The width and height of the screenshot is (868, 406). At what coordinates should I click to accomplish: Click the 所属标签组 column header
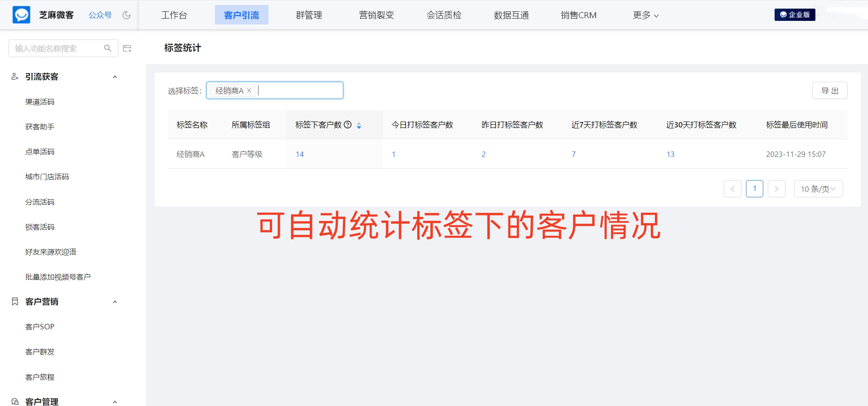251,125
